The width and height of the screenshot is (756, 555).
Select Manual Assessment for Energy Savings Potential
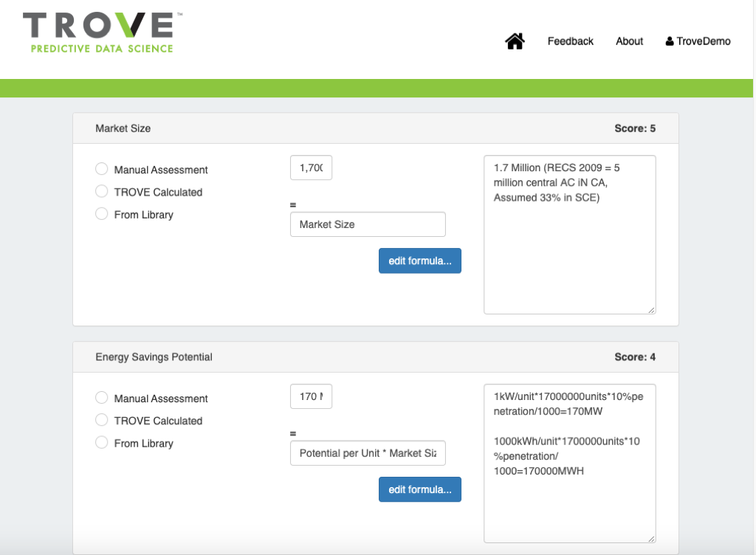[102, 398]
